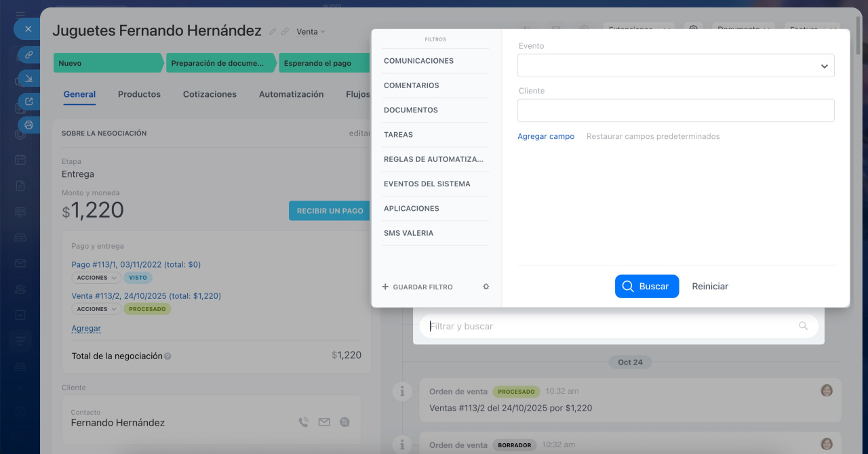Switch to the Productos tab
868x454 pixels.
[x=139, y=95]
